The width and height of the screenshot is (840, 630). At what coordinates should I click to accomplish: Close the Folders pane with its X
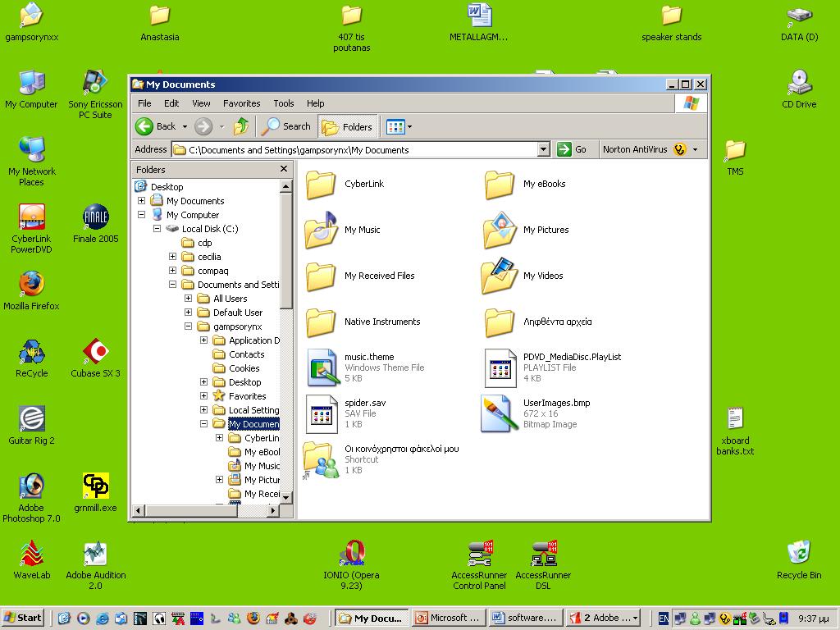point(283,169)
